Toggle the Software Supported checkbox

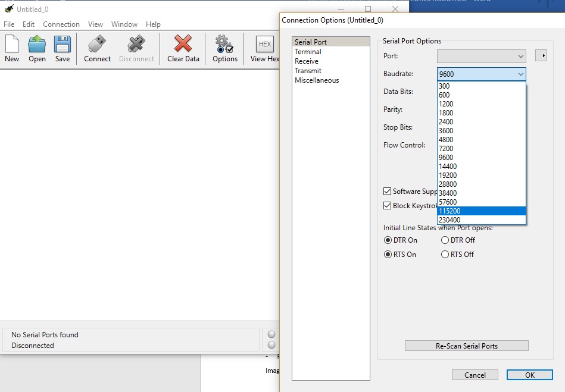click(x=388, y=192)
